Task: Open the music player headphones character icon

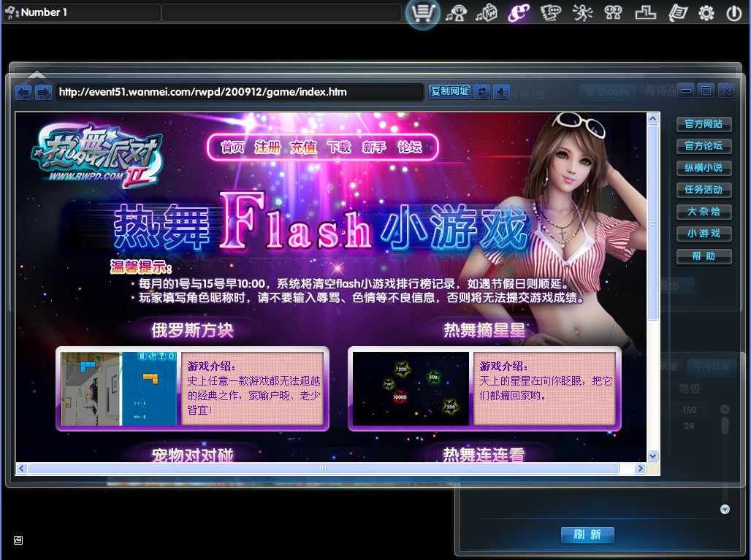Action: (x=455, y=13)
